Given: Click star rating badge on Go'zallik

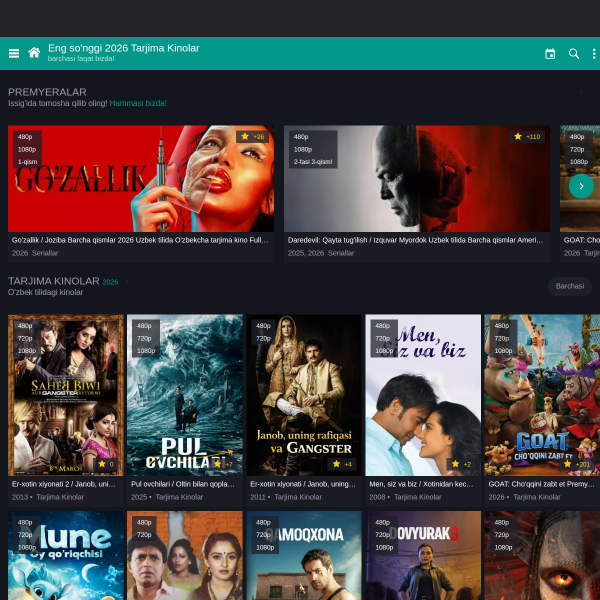Looking at the screenshot, I should click(252, 136).
